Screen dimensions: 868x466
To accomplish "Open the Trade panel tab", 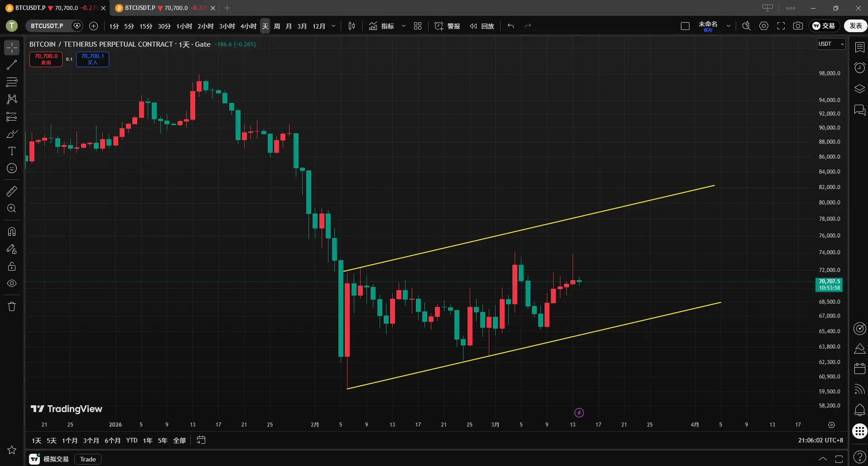I will [88, 459].
